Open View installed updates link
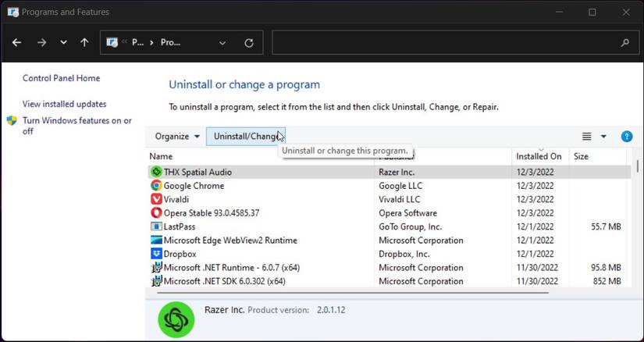The image size is (644, 342). (65, 104)
